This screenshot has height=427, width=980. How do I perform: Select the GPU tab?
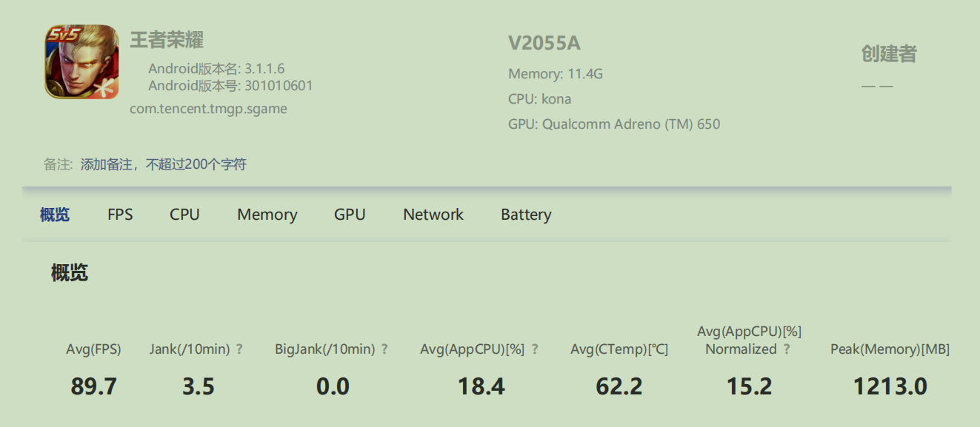(x=350, y=215)
